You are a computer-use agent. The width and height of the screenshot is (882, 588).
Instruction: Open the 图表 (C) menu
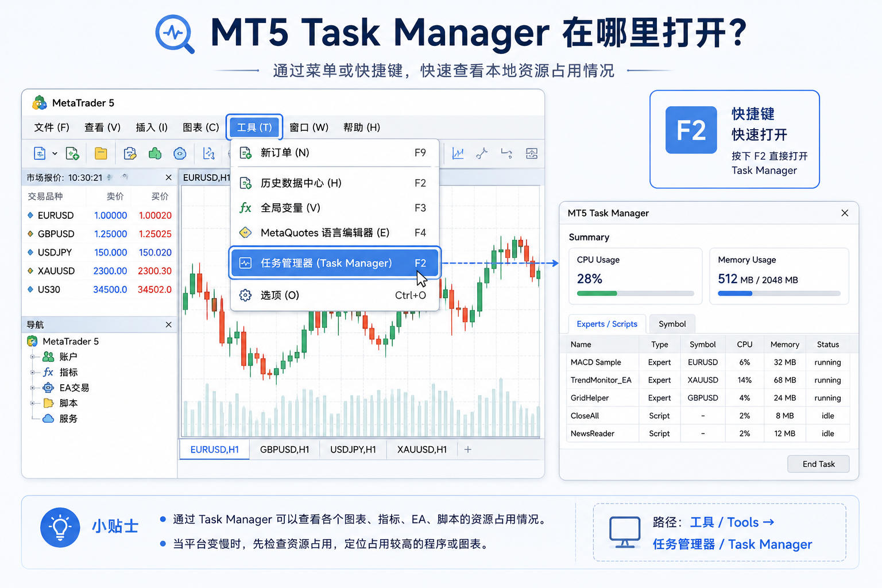(x=201, y=127)
